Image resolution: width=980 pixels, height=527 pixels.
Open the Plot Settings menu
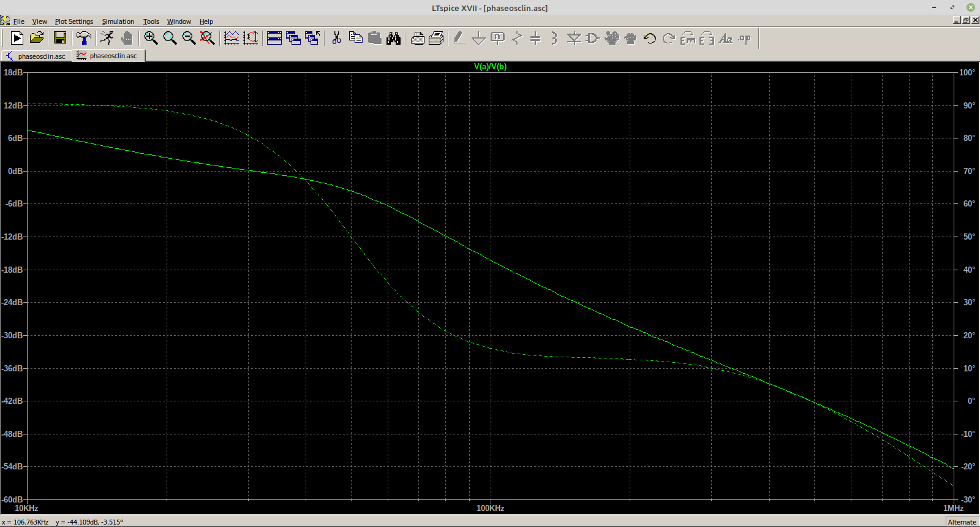(74, 21)
